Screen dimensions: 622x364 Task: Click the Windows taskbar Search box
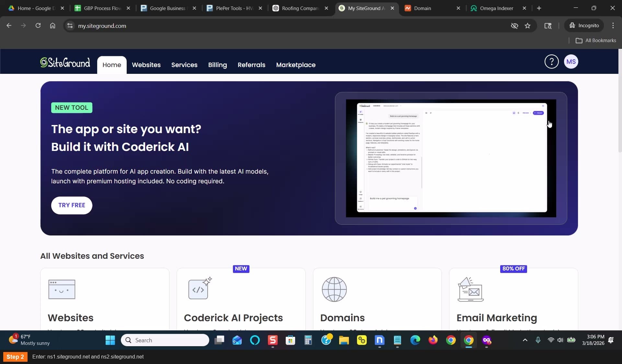pos(165,340)
